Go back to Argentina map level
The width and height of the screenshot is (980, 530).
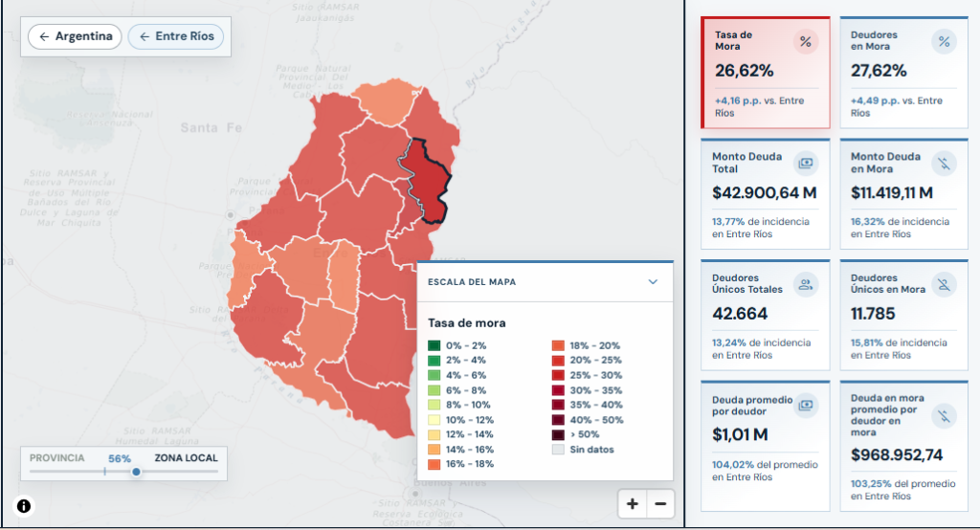(x=75, y=36)
